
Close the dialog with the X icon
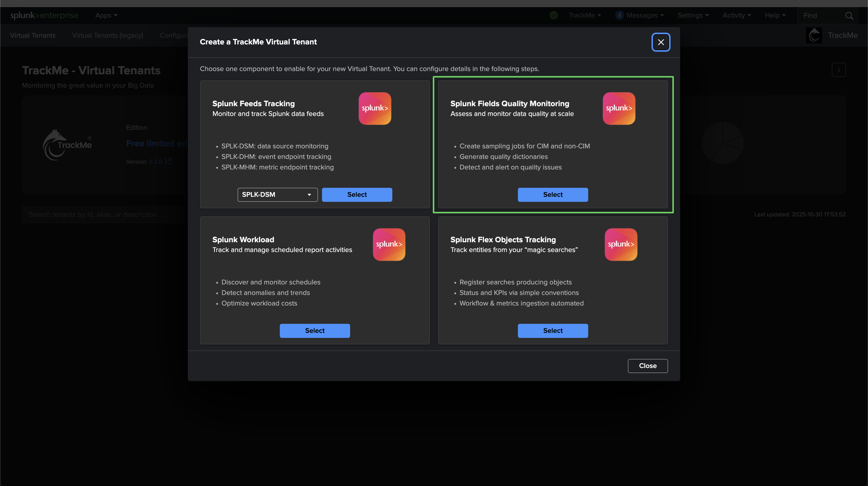661,42
